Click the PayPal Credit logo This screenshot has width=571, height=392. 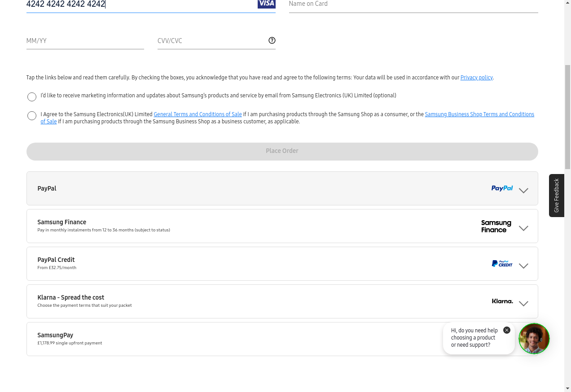(x=502, y=264)
